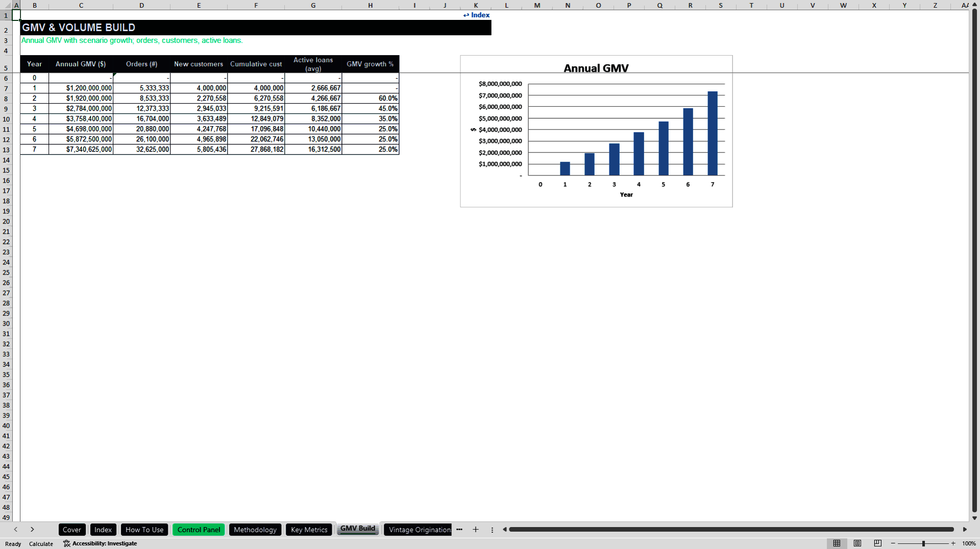Viewport: 980px width, 549px height.
Task: Click the horizontal scrollbar thumb
Action: [731, 530]
